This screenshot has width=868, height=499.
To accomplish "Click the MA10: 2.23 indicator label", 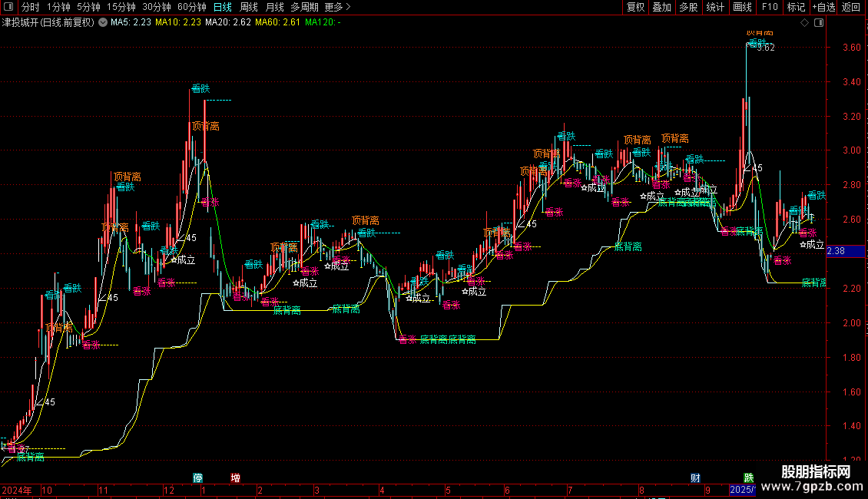I will (x=177, y=23).
